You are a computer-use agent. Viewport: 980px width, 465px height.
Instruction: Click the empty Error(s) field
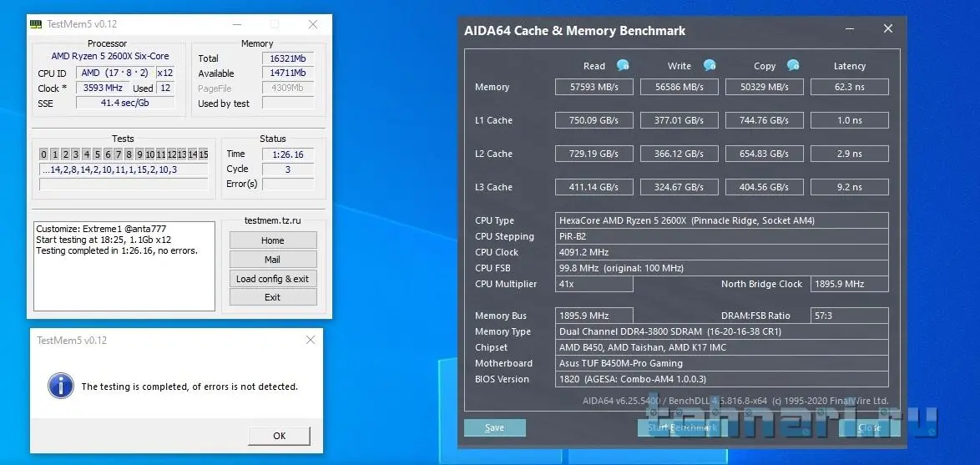tap(287, 184)
